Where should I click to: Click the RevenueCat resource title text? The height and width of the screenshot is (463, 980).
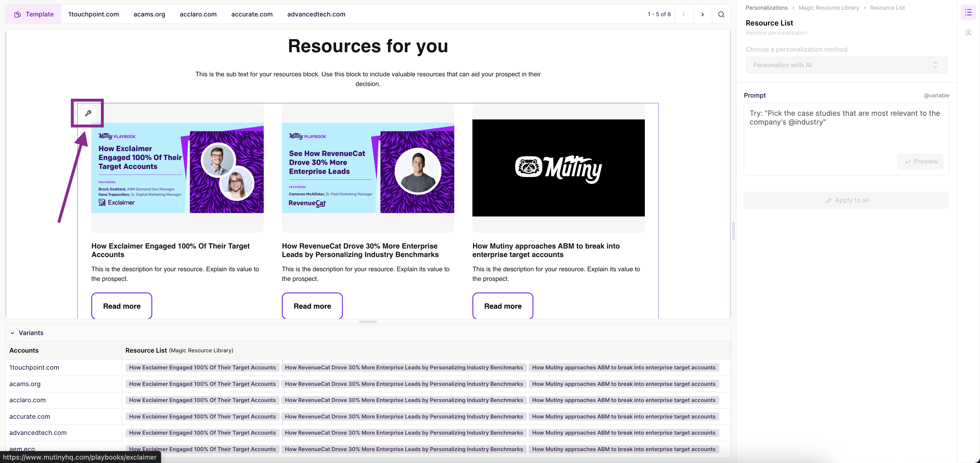tap(360, 250)
